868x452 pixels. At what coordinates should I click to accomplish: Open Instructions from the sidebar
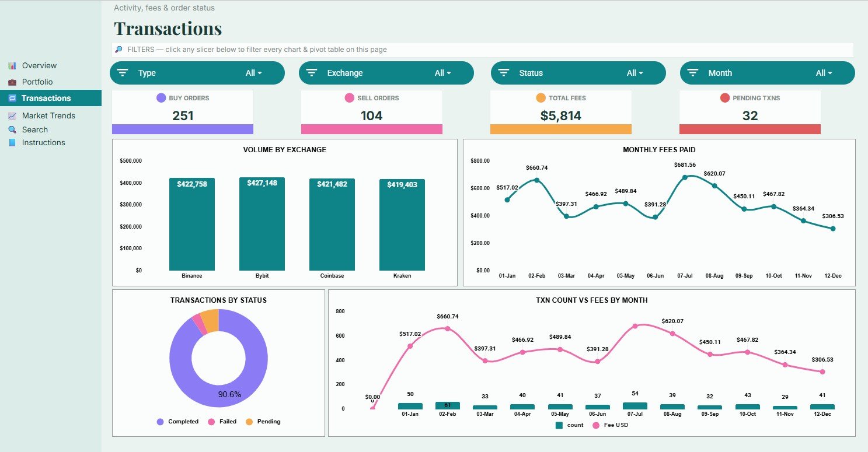[43, 142]
